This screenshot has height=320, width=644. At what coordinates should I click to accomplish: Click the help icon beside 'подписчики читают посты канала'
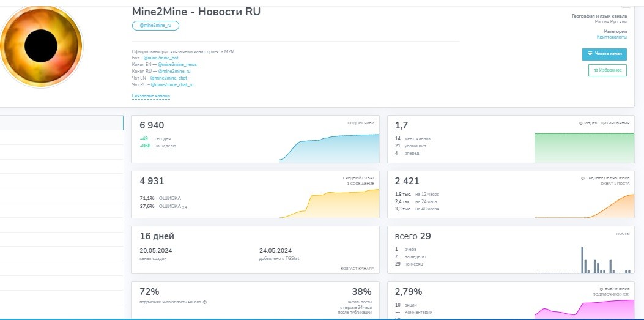[x=204, y=302]
